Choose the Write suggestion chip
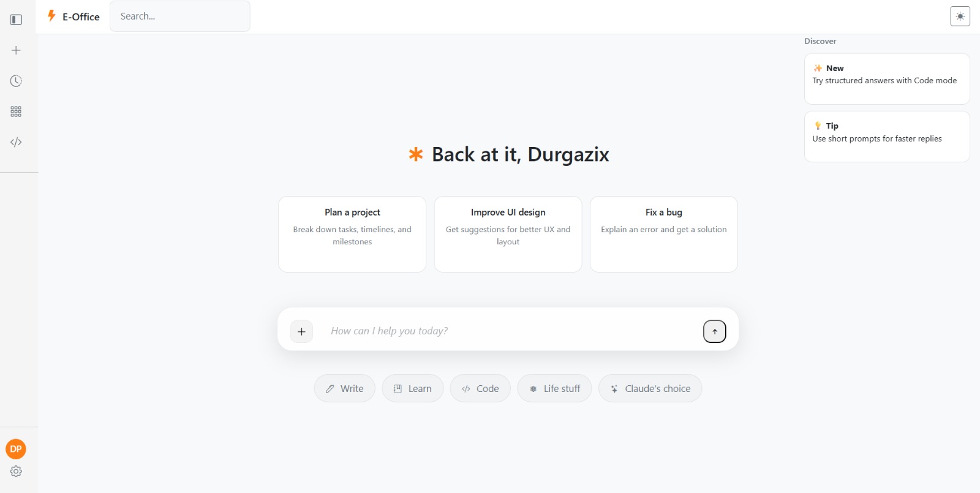The width and height of the screenshot is (980, 493). tap(345, 388)
